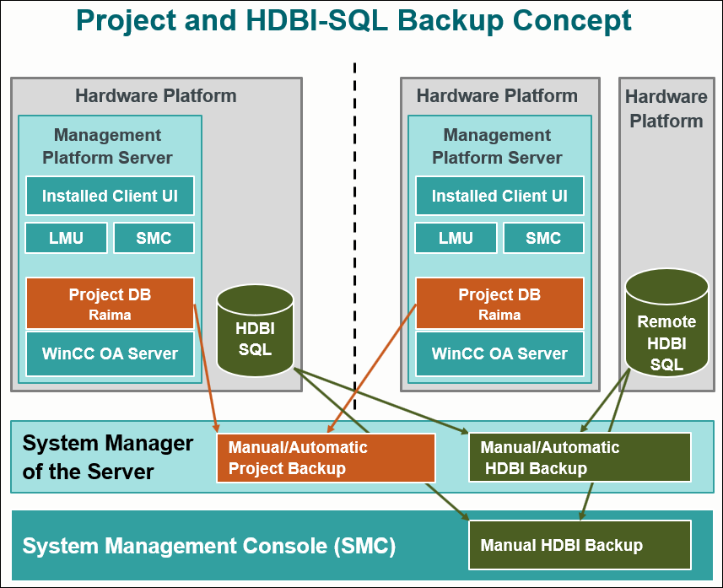Select the left SMC block
This screenshot has width=723, height=588.
coord(154,238)
